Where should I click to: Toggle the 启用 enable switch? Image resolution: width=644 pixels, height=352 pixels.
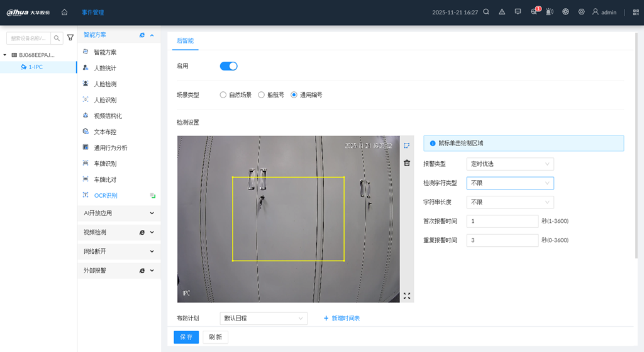click(x=228, y=66)
